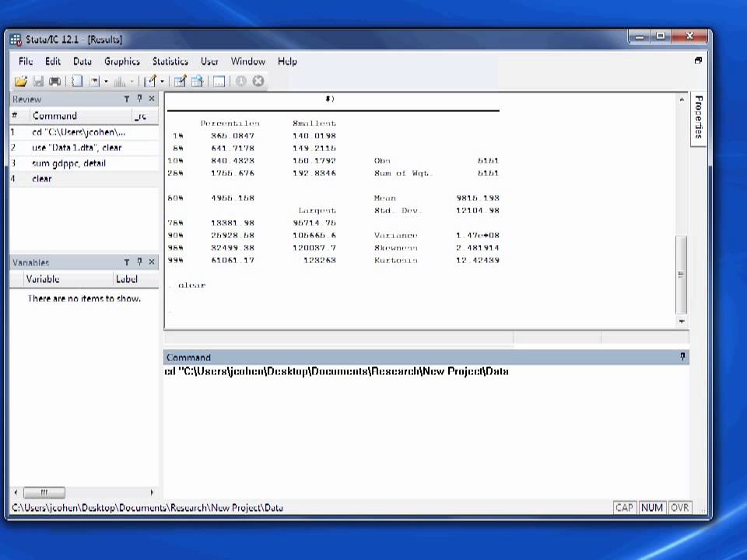Close the Variables panel
The height and width of the screenshot is (560, 747).
coord(152,262)
